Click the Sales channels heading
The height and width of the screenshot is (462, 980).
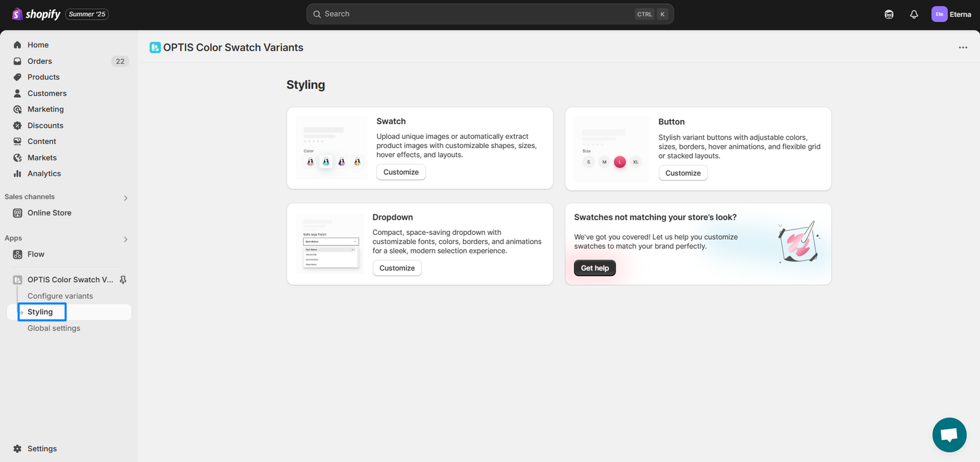click(29, 196)
